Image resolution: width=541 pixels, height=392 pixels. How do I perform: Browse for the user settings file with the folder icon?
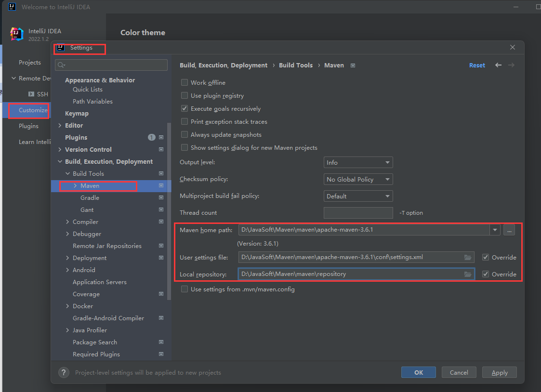click(x=467, y=257)
